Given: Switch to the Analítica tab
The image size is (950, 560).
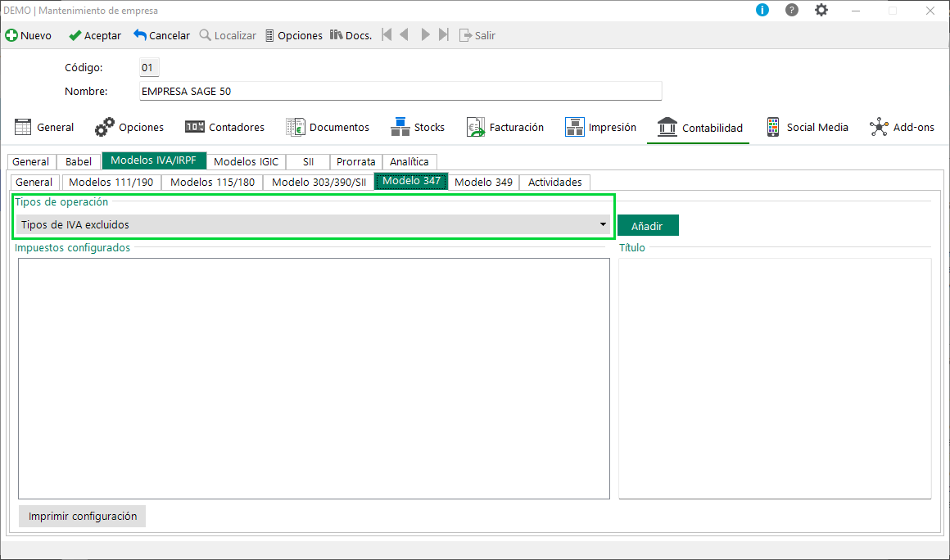Looking at the screenshot, I should [x=409, y=161].
